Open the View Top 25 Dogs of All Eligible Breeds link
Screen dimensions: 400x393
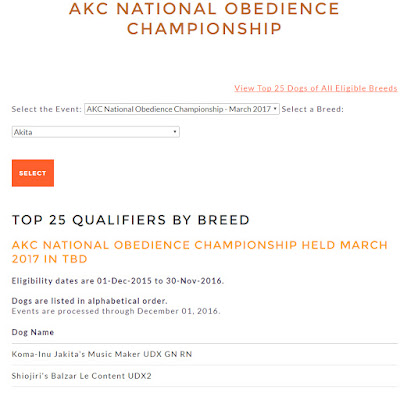point(316,88)
